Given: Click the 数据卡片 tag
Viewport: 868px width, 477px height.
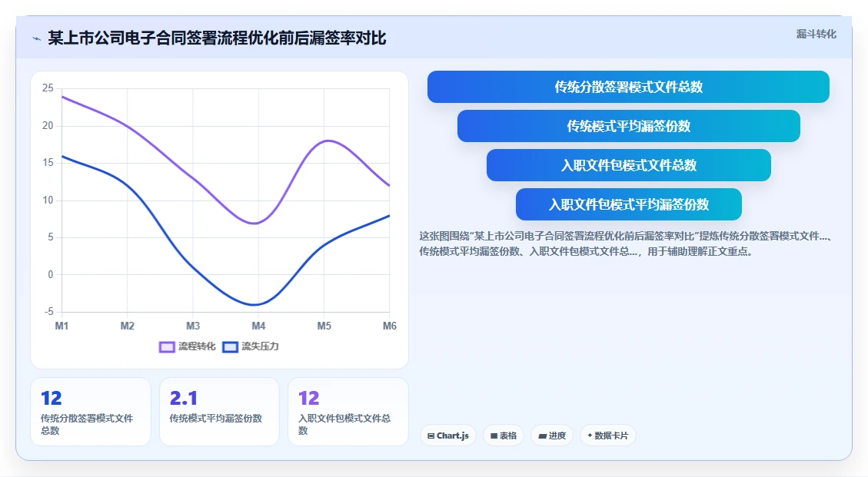Looking at the screenshot, I should (608, 436).
